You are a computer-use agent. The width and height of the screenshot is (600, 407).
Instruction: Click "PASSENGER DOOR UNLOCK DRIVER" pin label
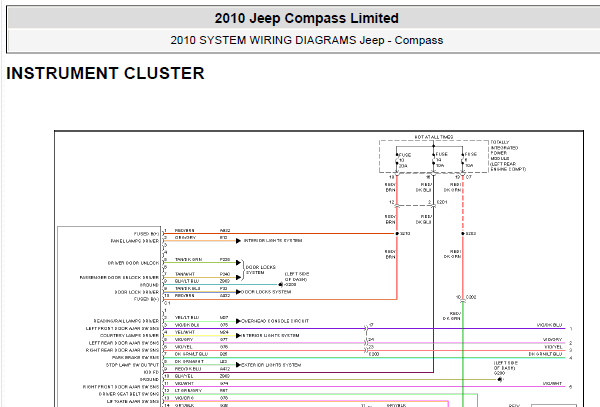point(119,277)
